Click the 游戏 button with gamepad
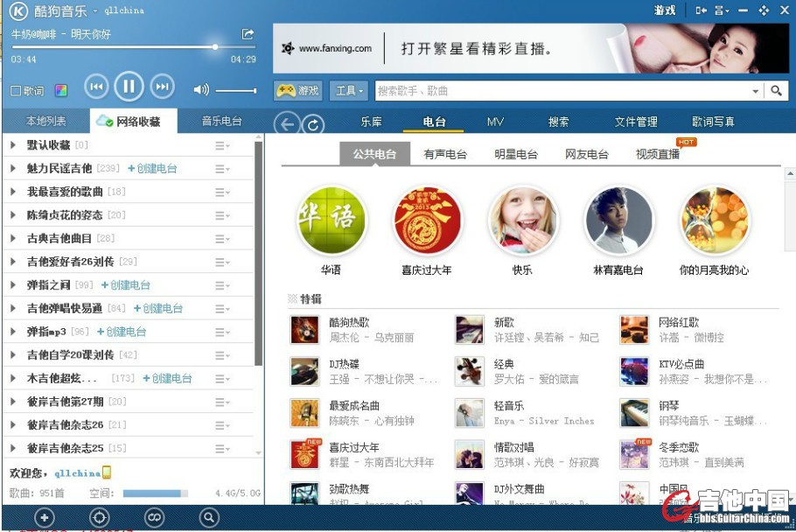Viewport: 796px width, 532px height. (x=297, y=91)
